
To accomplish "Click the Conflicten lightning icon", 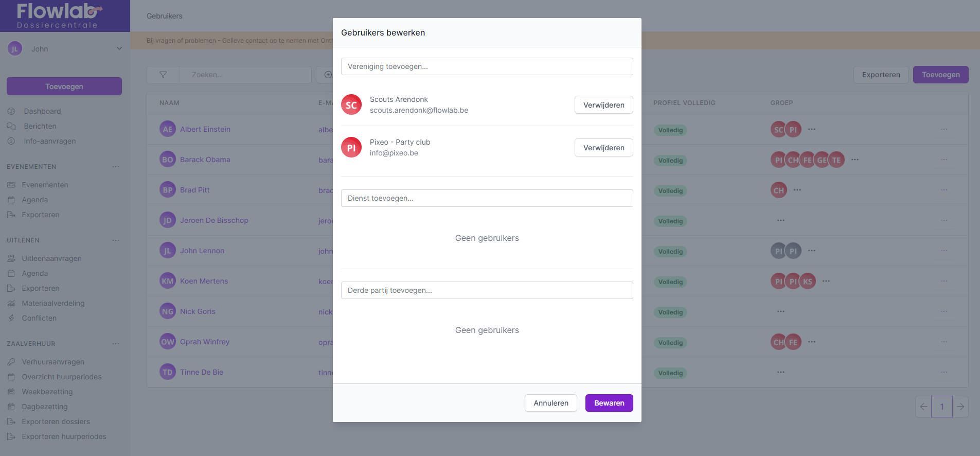I will 11,318.
